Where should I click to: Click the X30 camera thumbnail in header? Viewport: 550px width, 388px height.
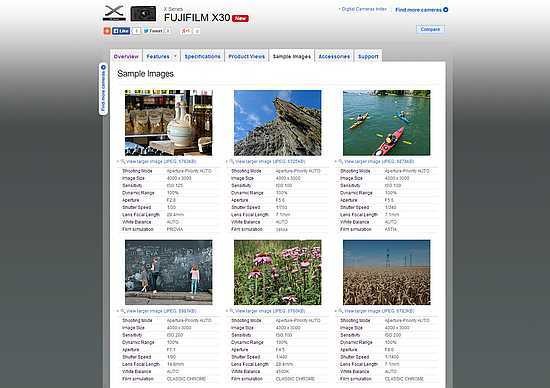click(x=143, y=14)
